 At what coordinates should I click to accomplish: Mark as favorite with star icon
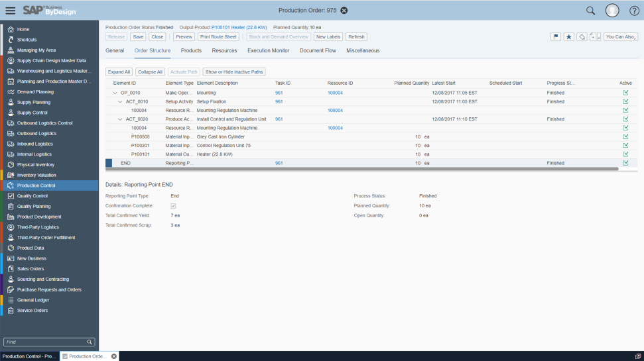[x=568, y=37]
